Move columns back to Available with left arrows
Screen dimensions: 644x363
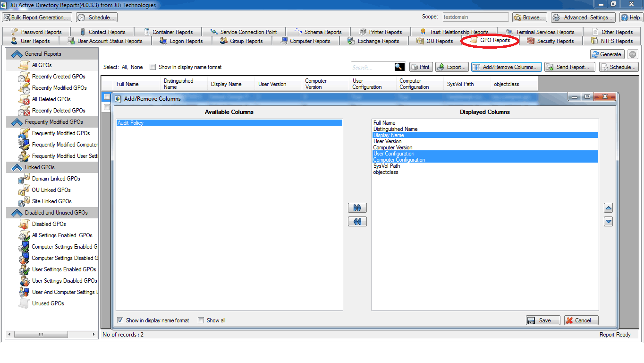[357, 222]
